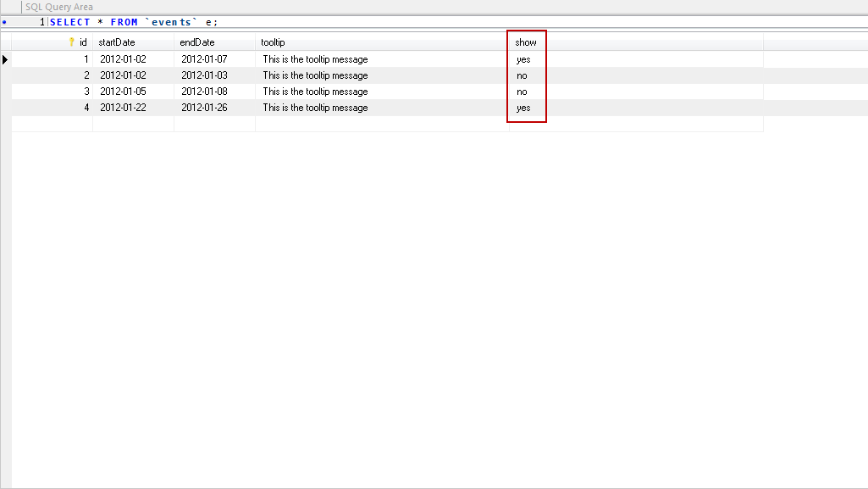868x489 pixels.
Task: Select tooltip message cell in row 1
Action: [382, 59]
